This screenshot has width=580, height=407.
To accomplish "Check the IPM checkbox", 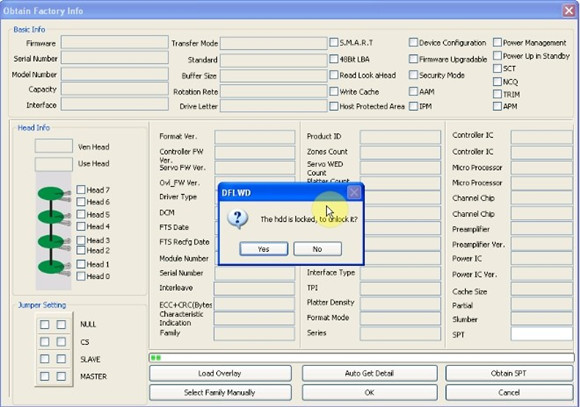I will click(413, 107).
